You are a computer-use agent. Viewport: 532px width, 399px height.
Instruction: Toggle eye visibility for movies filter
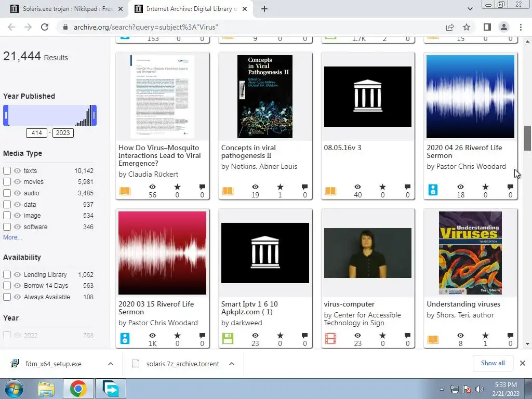pyautogui.click(x=17, y=182)
